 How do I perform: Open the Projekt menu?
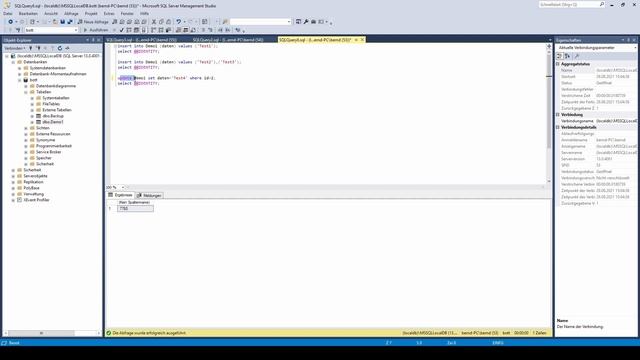[91, 13]
